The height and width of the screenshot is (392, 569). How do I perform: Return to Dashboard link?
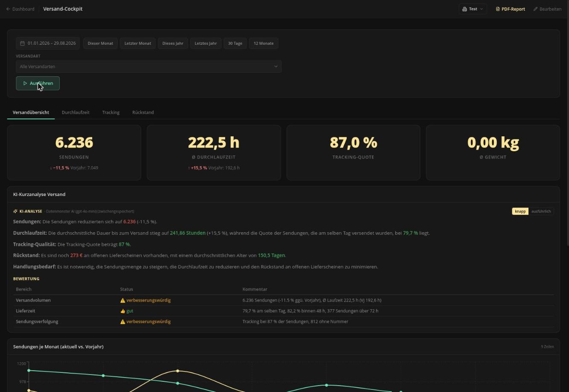[20, 9]
